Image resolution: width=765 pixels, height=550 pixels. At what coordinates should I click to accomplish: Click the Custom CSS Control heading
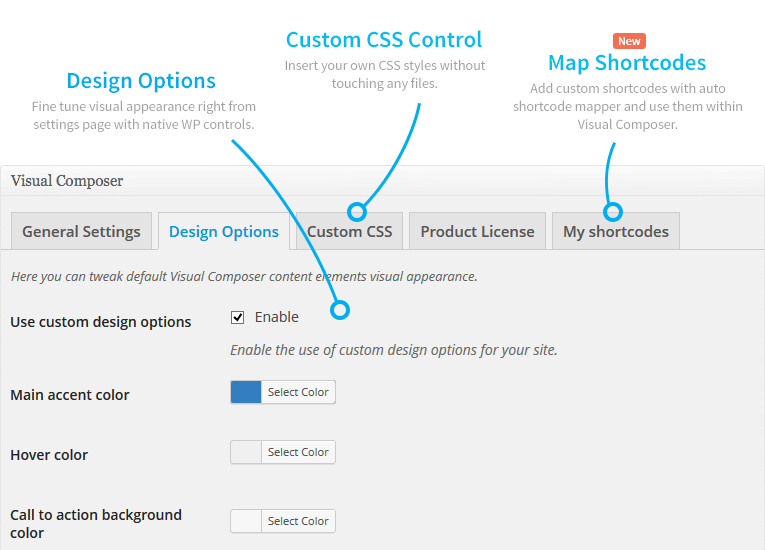pos(384,40)
